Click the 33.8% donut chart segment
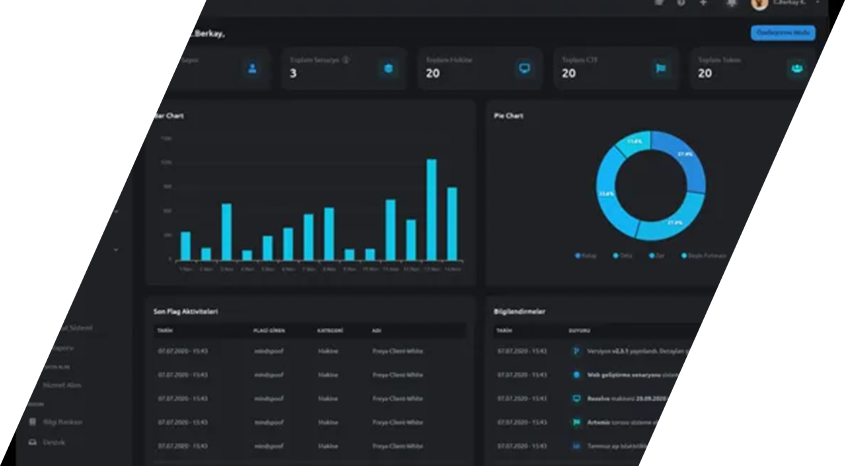The height and width of the screenshot is (466, 845). click(606, 193)
